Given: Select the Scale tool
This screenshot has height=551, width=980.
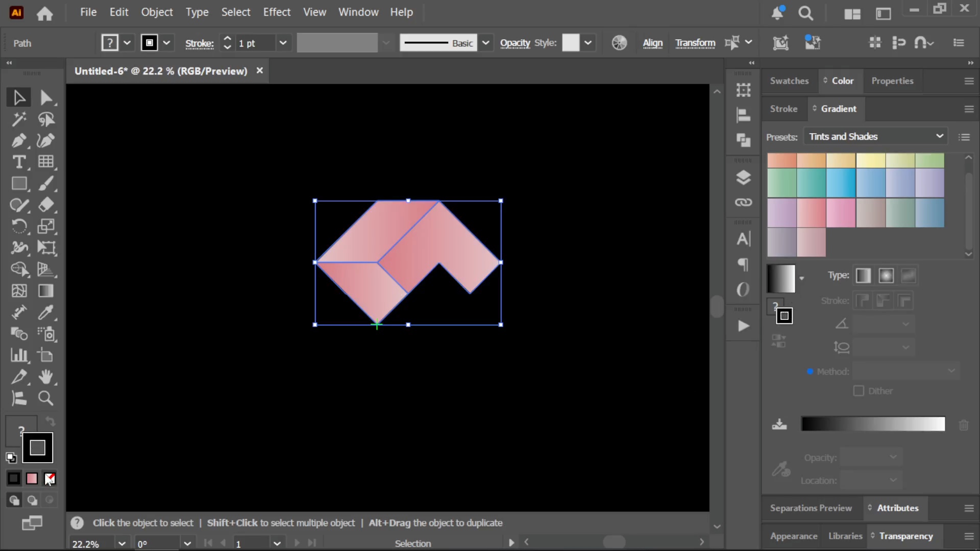Looking at the screenshot, I should 46,227.
